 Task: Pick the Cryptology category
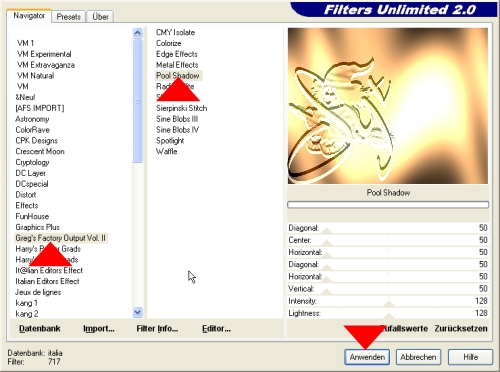point(32,162)
